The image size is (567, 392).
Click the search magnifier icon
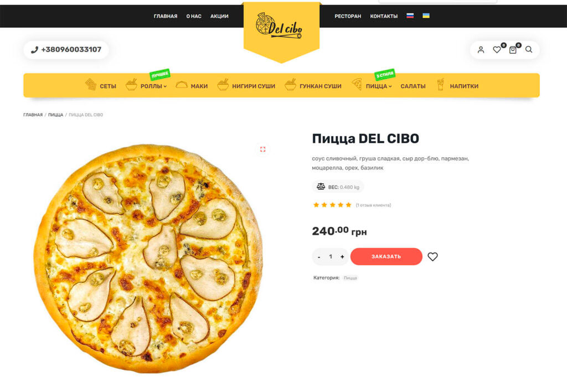click(x=529, y=49)
